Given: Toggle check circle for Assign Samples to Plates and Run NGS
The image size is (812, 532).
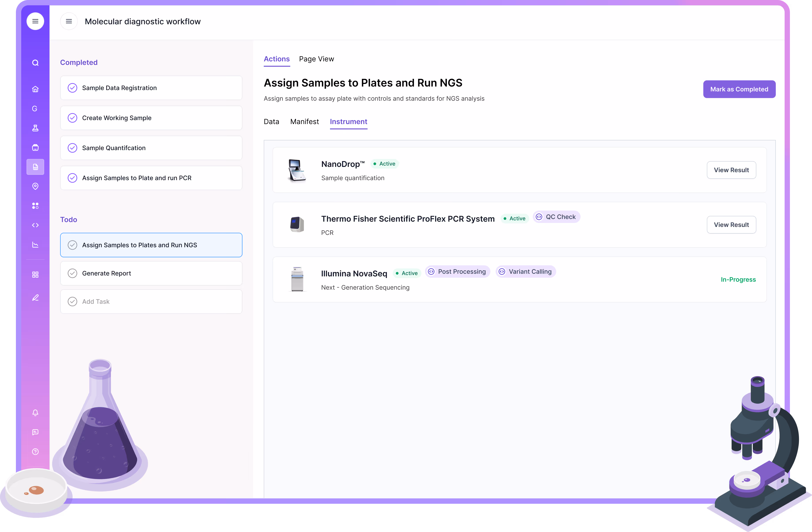Looking at the screenshot, I should (x=72, y=245).
